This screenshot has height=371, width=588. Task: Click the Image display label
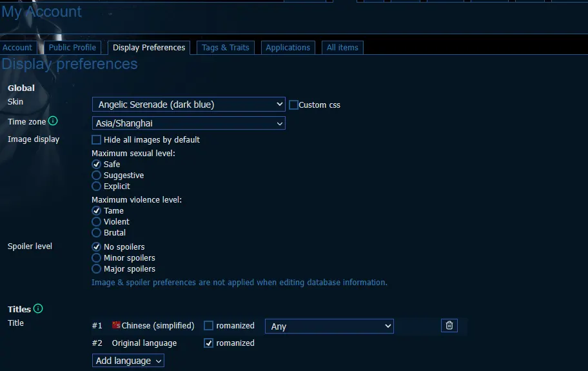34,139
